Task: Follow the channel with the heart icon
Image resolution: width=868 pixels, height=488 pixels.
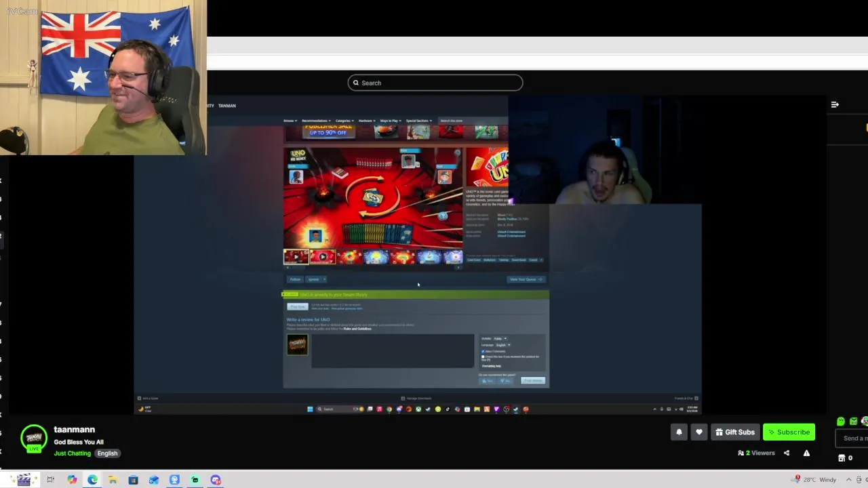Action: tap(699, 432)
